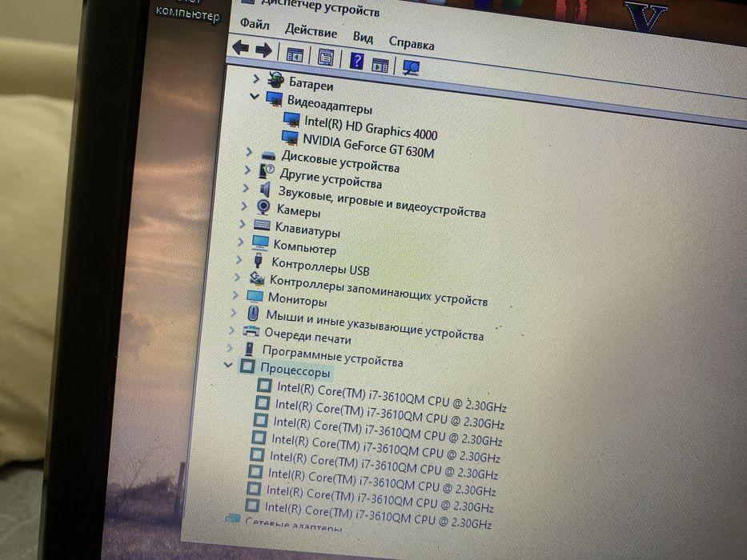Open the Файл menu

tap(255, 23)
